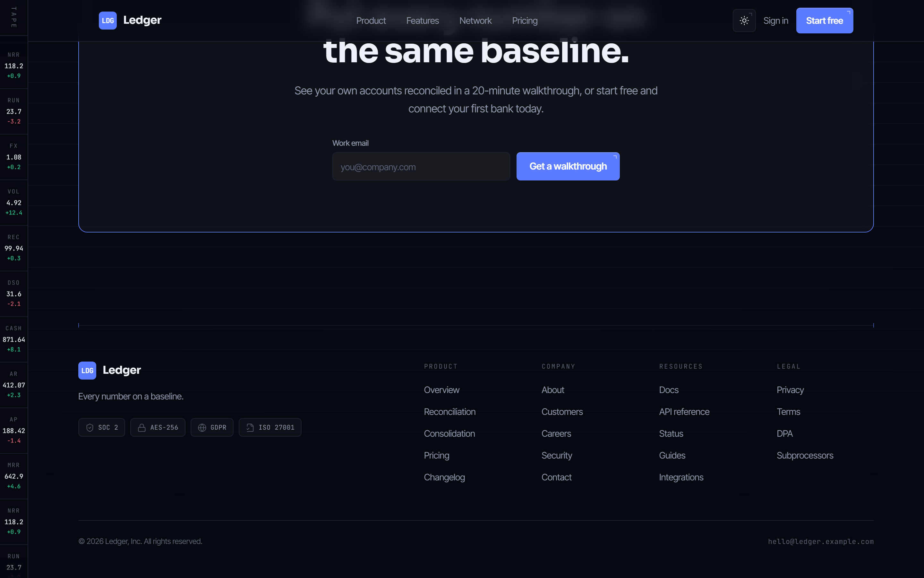Open the Privacy footer link
This screenshot has width=924, height=578.
[x=790, y=390]
